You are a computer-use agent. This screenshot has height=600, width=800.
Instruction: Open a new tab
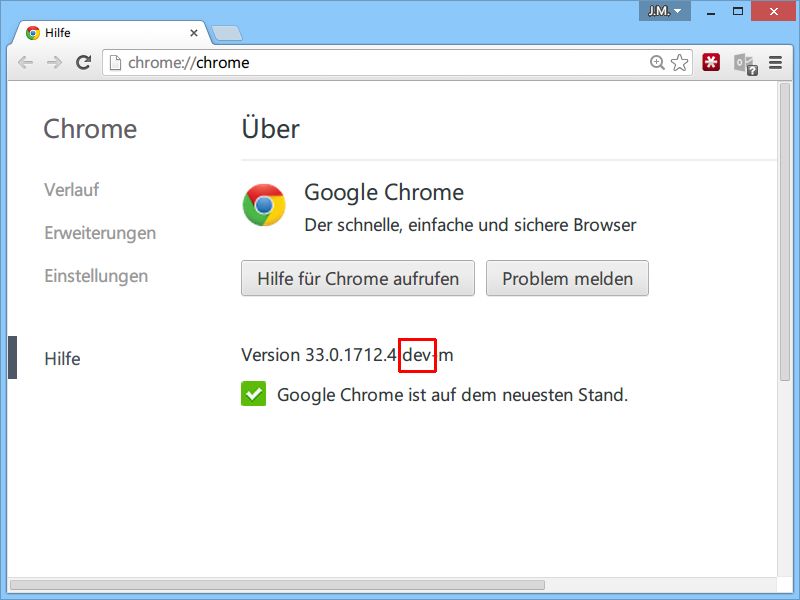coord(227,33)
